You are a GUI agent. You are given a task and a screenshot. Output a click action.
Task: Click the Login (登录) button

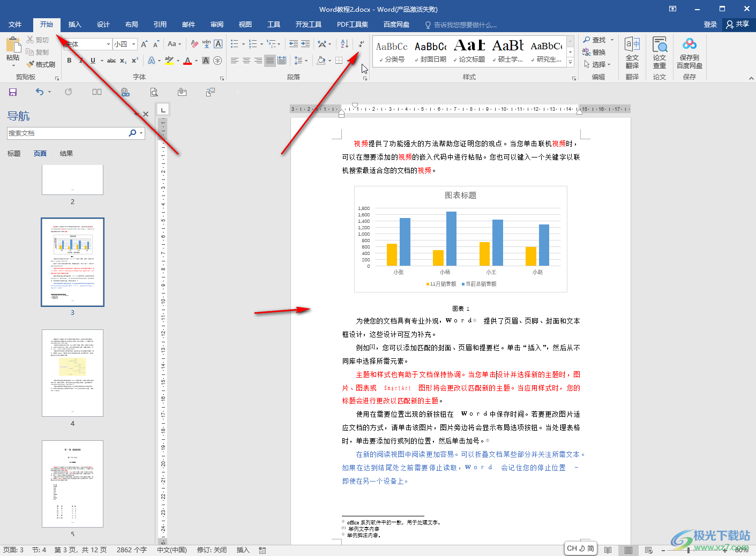[x=710, y=25]
